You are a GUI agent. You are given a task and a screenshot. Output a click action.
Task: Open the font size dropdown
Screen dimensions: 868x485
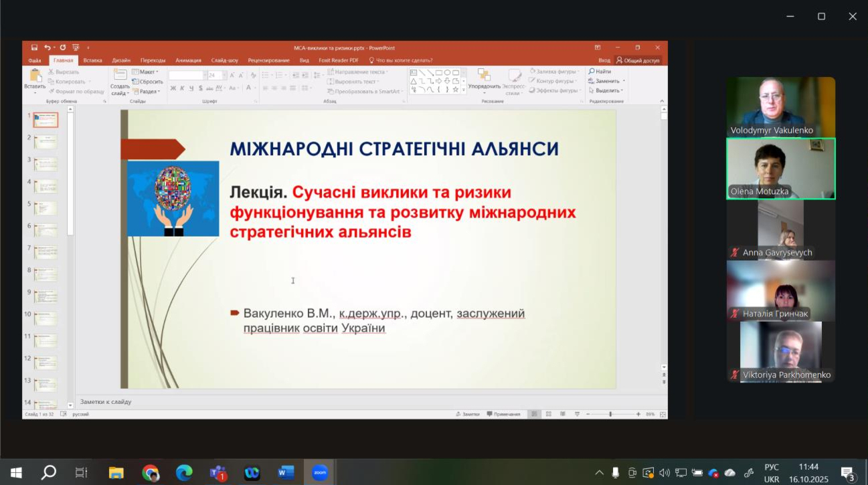(225, 76)
